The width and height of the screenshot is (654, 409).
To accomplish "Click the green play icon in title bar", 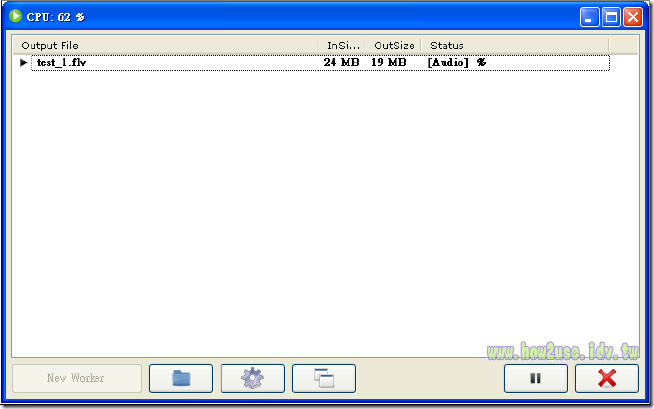I will pos(15,16).
